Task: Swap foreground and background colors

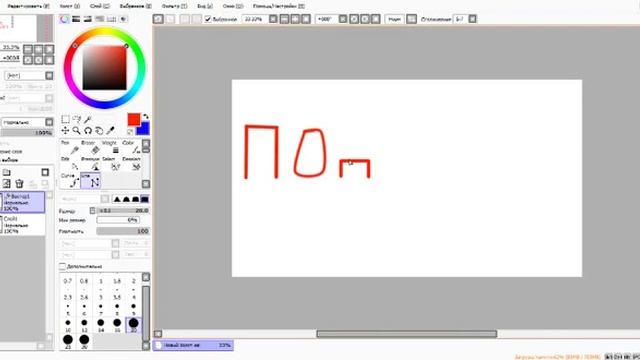Action: click(146, 117)
